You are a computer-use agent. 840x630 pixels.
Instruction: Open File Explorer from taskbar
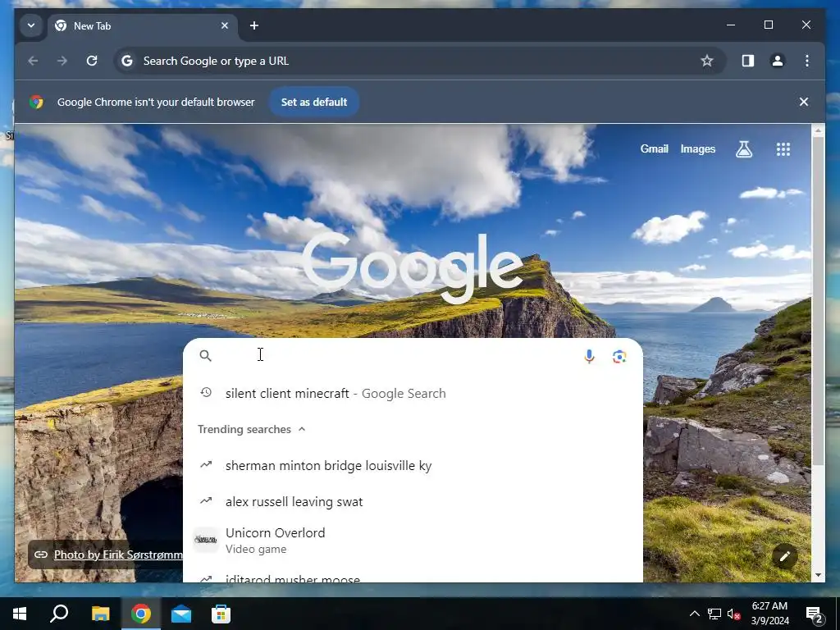point(100,614)
